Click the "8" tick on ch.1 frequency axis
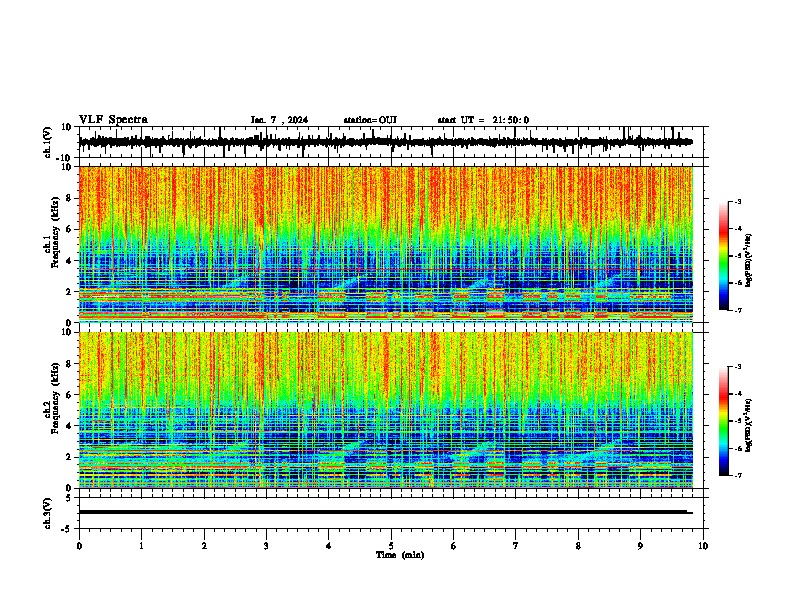Viewport: 792px width, 612px height. coord(69,198)
